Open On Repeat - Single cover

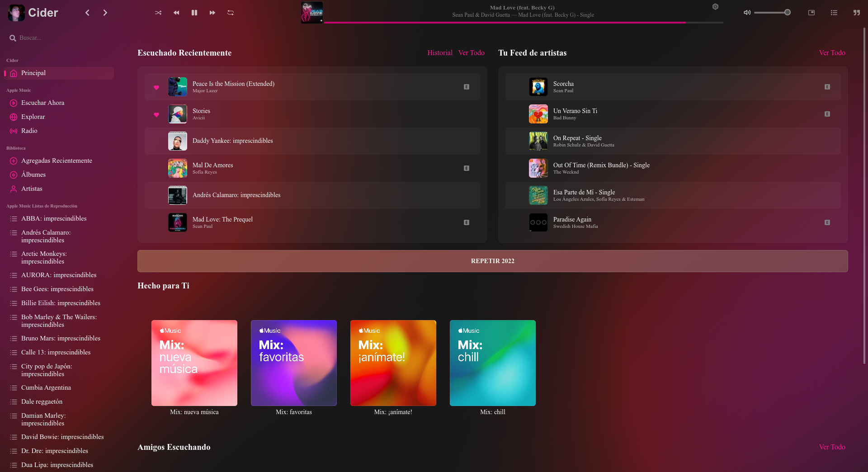click(538, 141)
